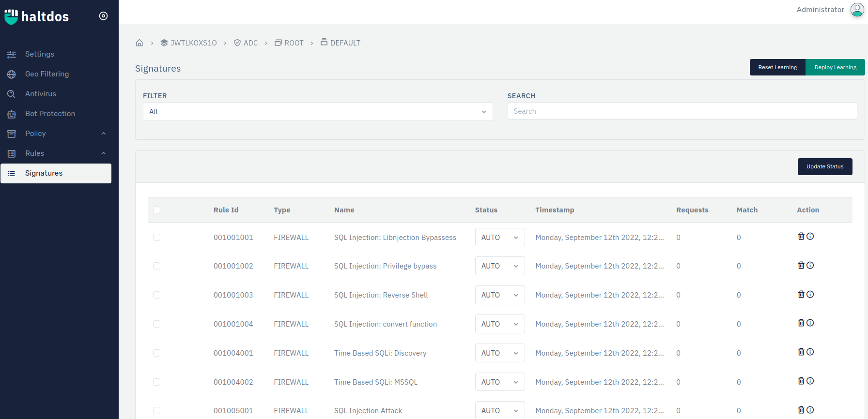Check the row for rule 001004001
Image resolution: width=868 pixels, height=419 pixels.
[x=156, y=353]
